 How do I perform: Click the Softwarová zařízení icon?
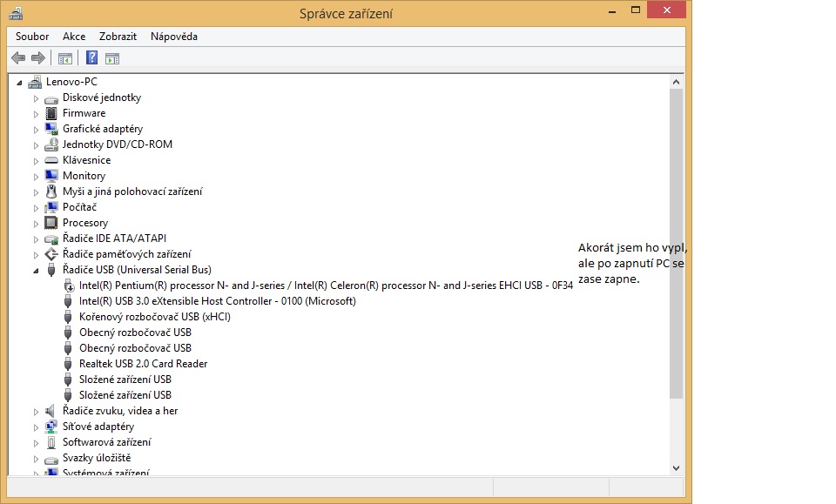coord(51,442)
